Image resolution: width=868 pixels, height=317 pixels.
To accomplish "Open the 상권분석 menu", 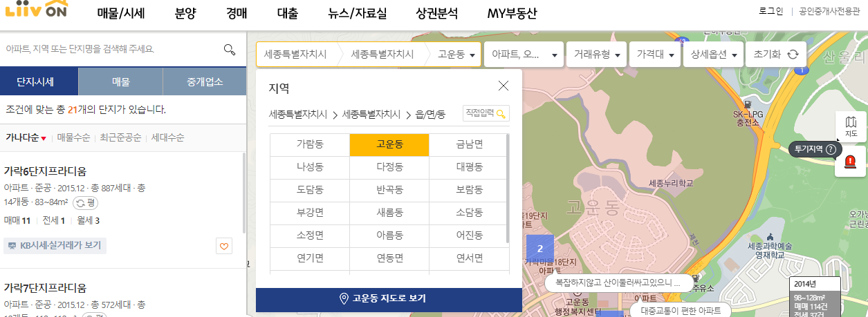I will (437, 14).
